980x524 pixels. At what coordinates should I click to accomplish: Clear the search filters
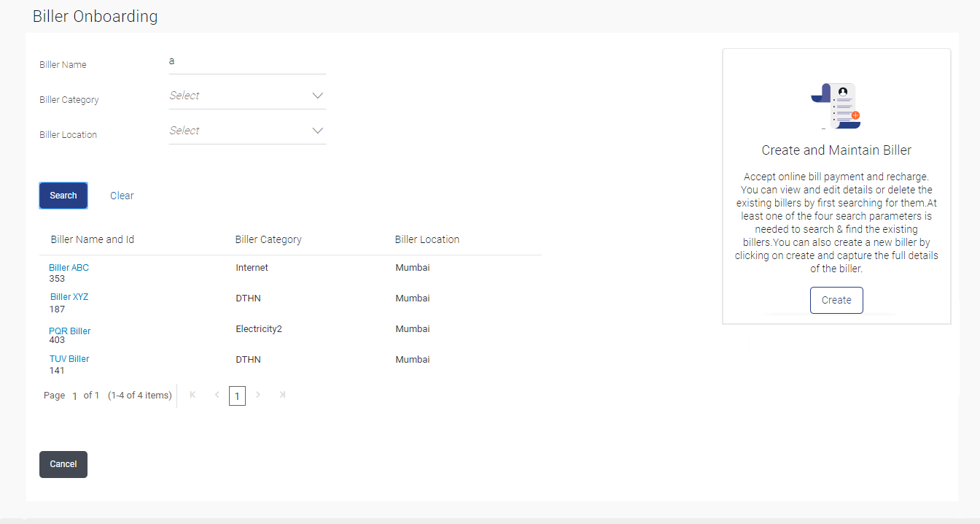(x=122, y=196)
